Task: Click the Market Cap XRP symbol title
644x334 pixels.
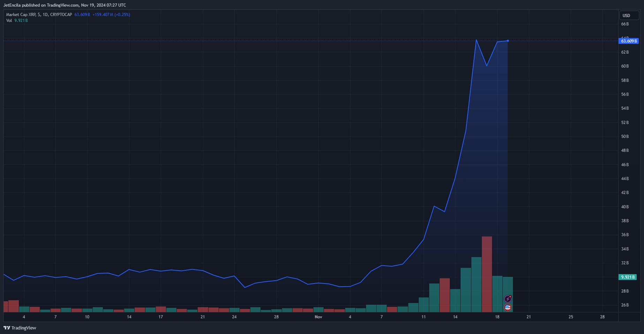Action: pyautogui.click(x=39, y=15)
